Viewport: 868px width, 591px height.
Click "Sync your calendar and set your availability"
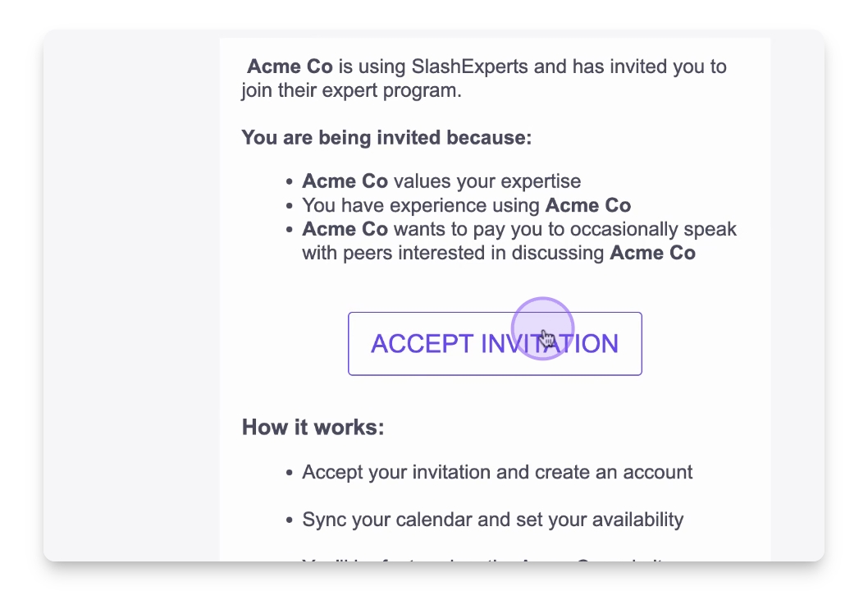492,520
